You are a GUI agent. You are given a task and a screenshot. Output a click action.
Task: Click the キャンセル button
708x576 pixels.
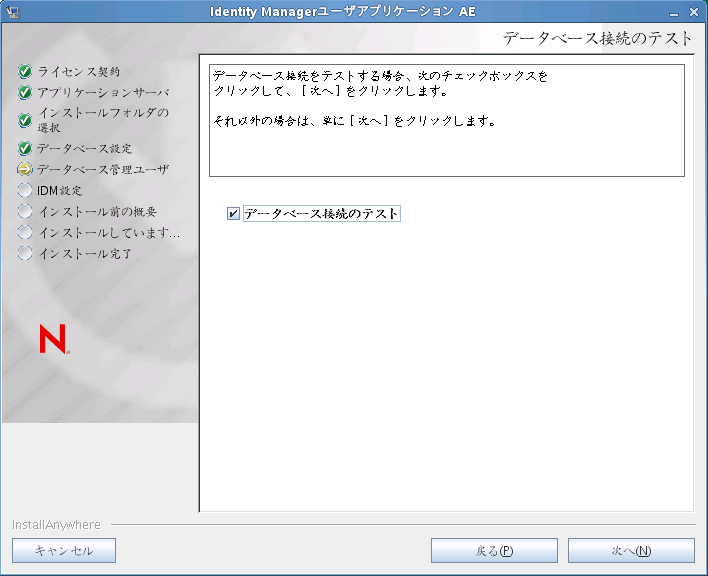[x=64, y=550]
